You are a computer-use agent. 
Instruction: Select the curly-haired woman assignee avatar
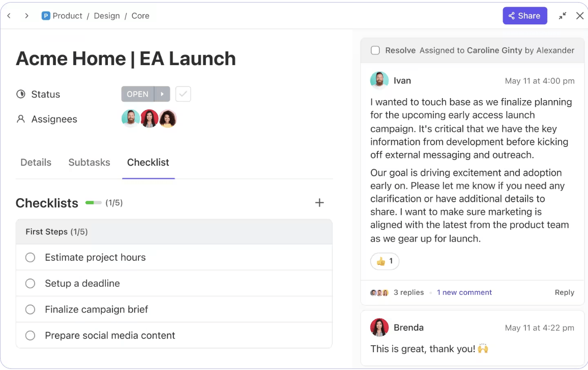tap(168, 118)
